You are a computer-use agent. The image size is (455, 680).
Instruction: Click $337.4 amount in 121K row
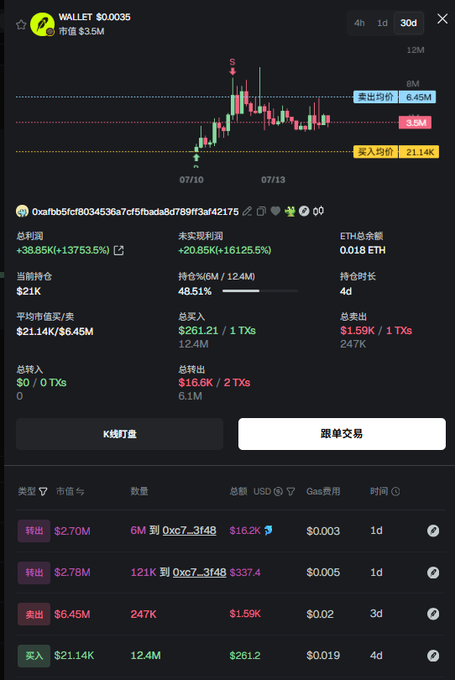(245, 572)
